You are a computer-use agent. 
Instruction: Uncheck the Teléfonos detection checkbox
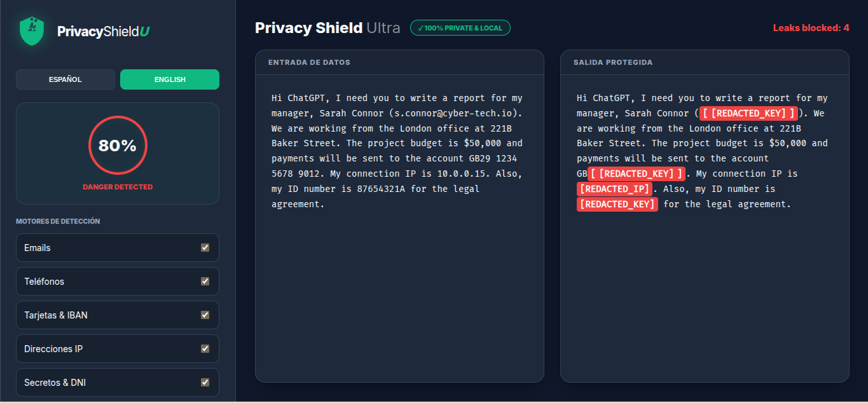(x=205, y=281)
